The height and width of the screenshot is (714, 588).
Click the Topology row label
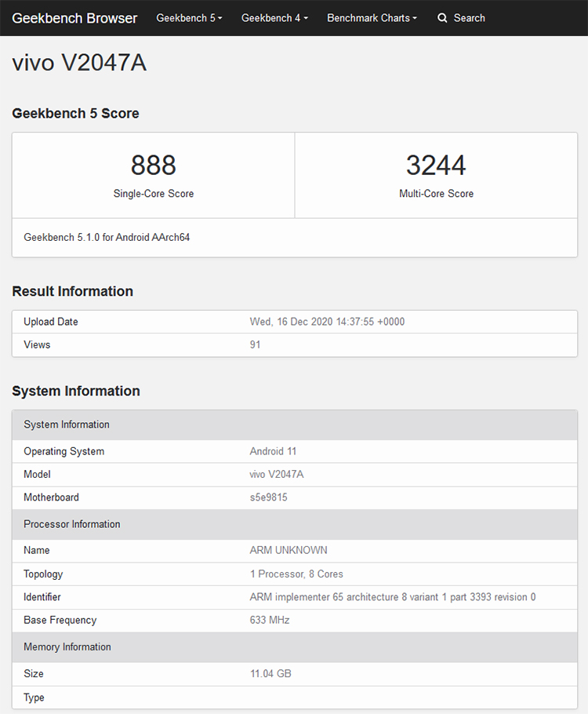(43, 574)
